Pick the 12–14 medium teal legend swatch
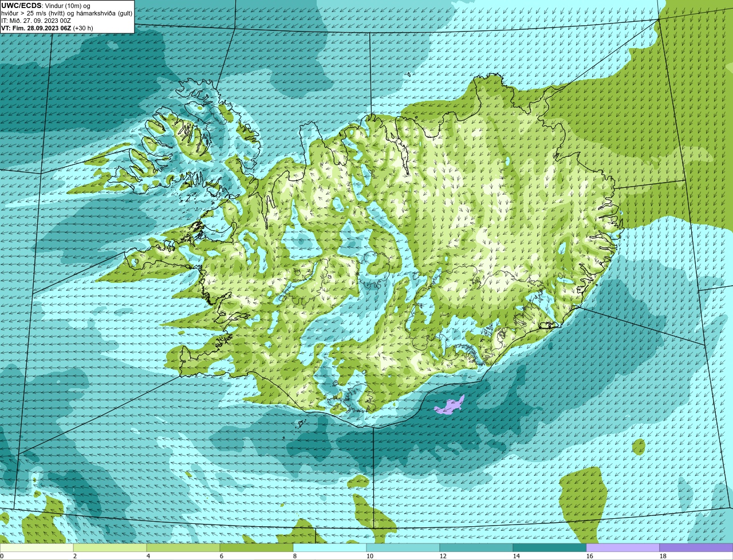 coord(477,547)
